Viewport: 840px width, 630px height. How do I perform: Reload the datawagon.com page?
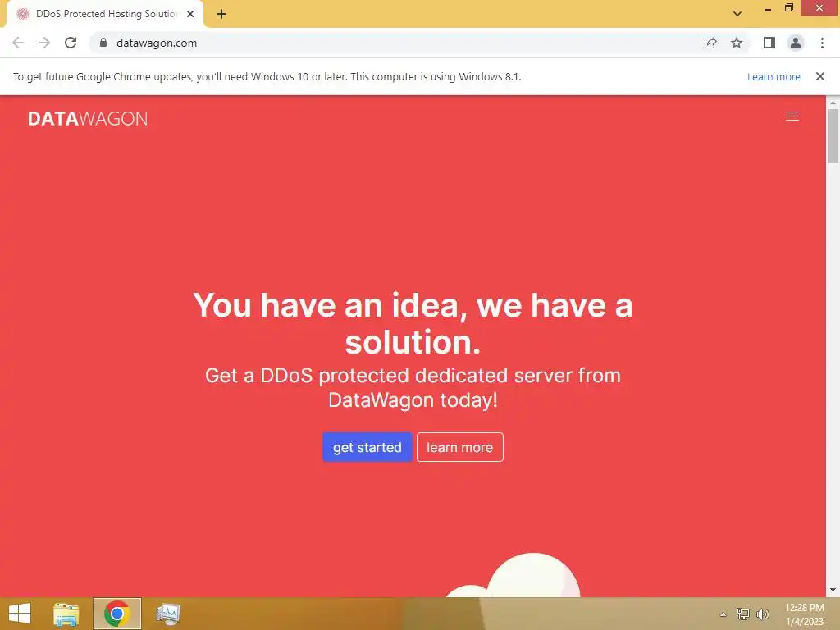click(71, 43)
